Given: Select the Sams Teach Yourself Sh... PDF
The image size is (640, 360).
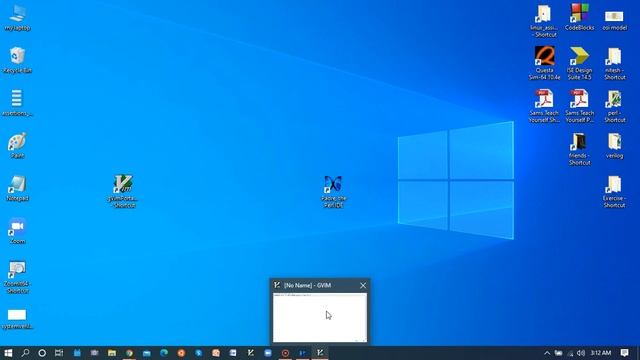Looking at the screenshot, I should [544, 106].
